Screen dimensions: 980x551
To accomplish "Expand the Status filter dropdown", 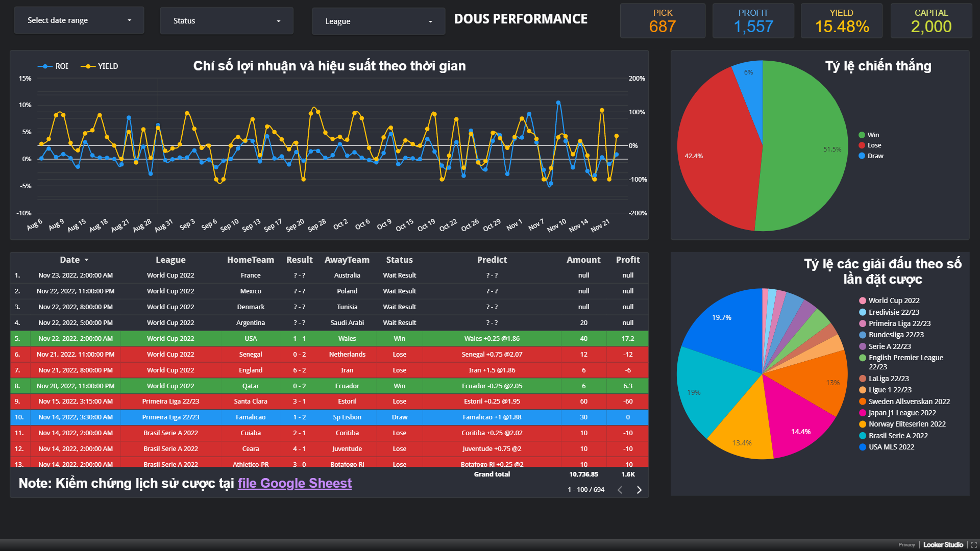I will pos(227,21).
